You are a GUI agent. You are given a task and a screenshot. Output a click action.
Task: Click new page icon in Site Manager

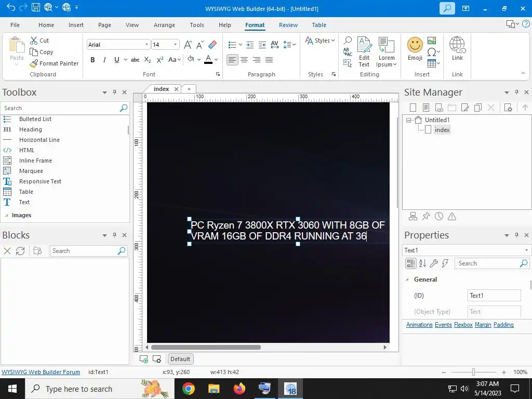click(413, 108)
